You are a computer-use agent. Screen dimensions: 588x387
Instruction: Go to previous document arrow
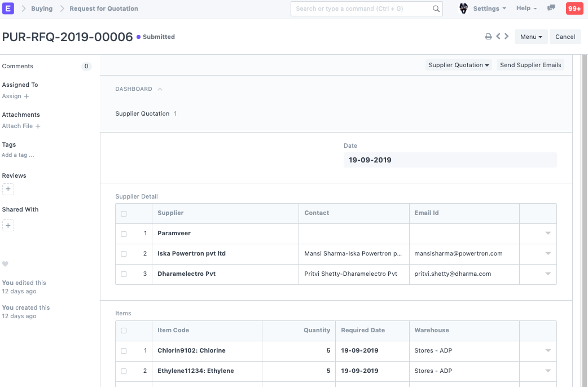pyautogui.click(x=498, y=37)
